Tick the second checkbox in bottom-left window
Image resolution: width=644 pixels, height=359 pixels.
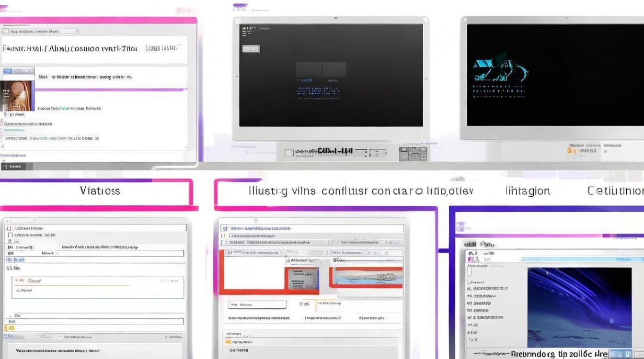tap(10, 235)
